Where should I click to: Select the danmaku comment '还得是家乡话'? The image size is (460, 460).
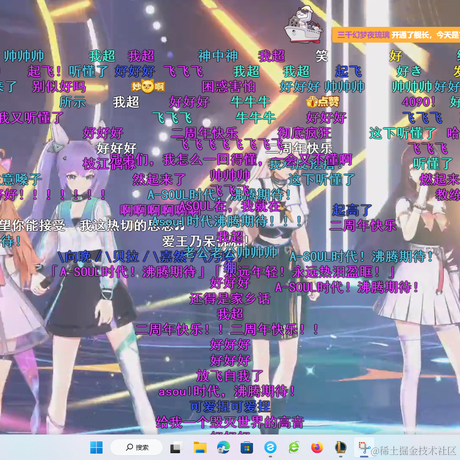(230, 298)
